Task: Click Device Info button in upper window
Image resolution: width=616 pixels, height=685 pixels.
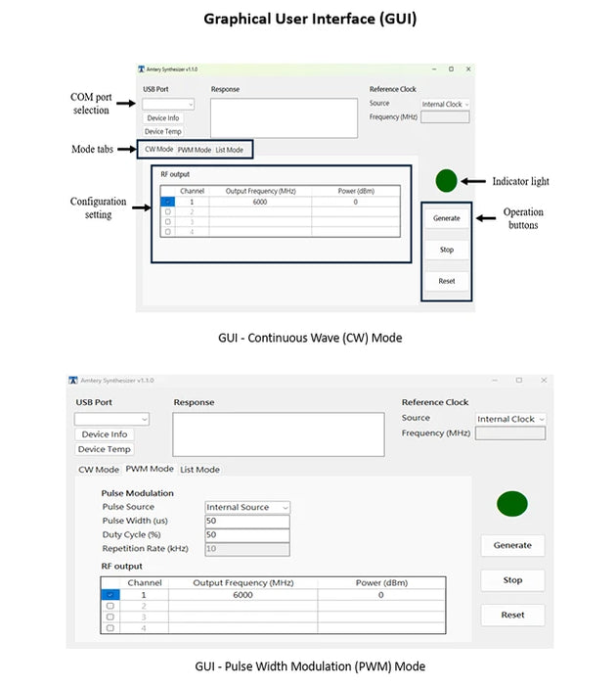Action: click(x=163, y=118)
